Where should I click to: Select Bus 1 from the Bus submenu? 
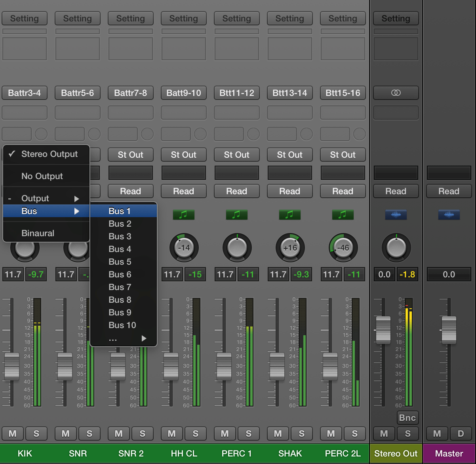pos(120,211)
